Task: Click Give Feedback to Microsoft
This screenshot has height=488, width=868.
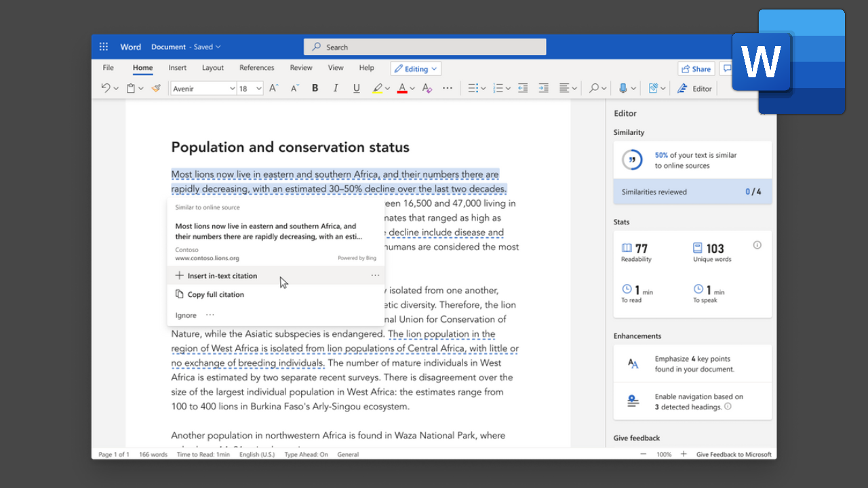Action: point(734,455)
